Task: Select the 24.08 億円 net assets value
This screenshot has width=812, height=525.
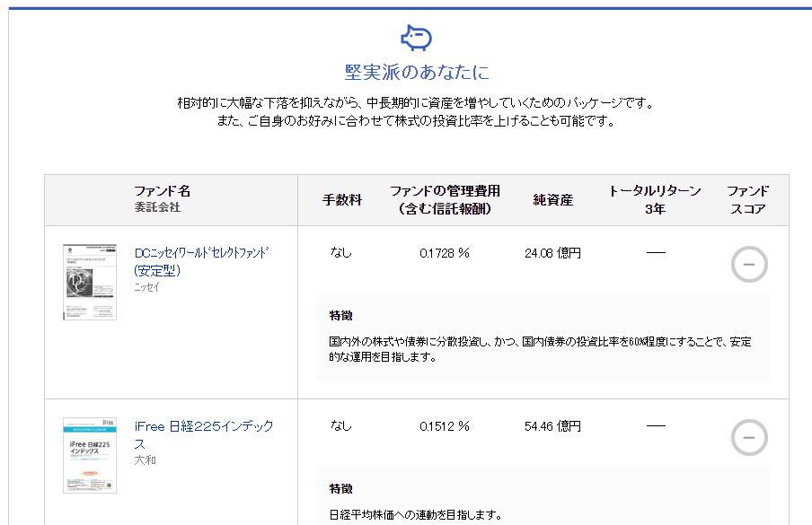Action: point(552,253)
